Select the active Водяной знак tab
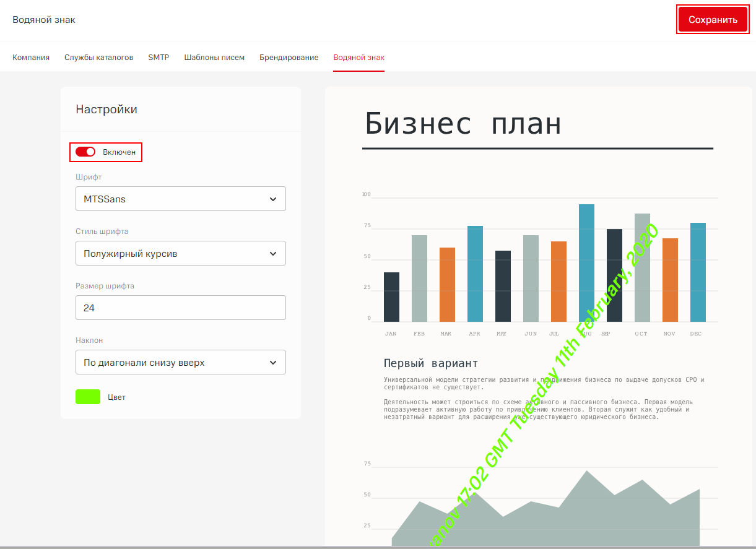This screenshot has width=756, height=549. [358, 58]
